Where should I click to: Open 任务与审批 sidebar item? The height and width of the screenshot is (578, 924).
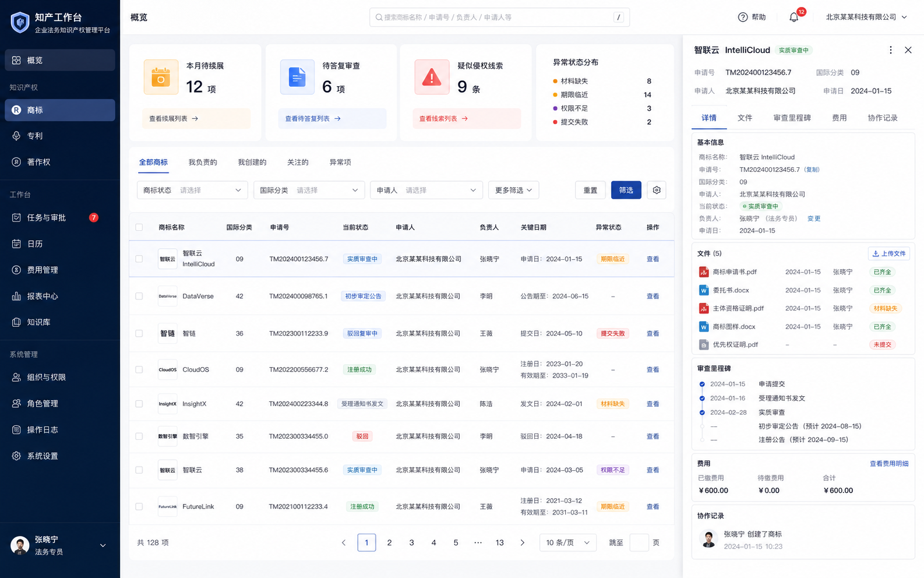(x=60, y=217)
